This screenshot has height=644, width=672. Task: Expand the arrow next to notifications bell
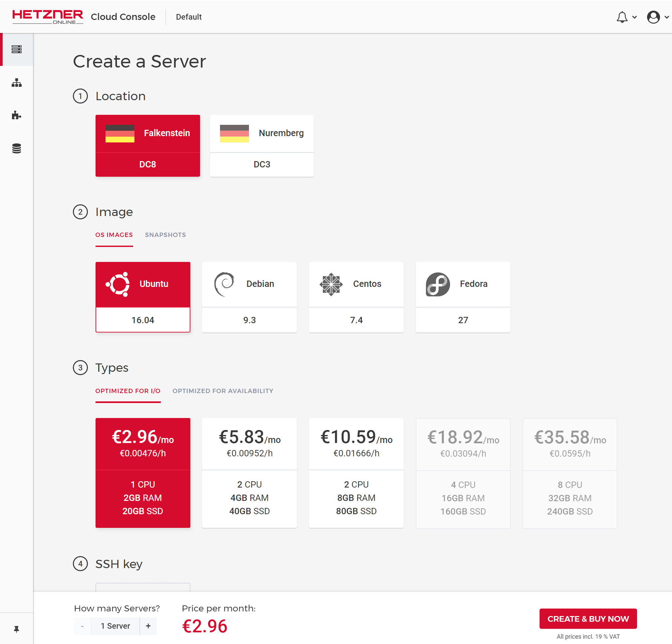pyautogui.click(x=634, y=17)
